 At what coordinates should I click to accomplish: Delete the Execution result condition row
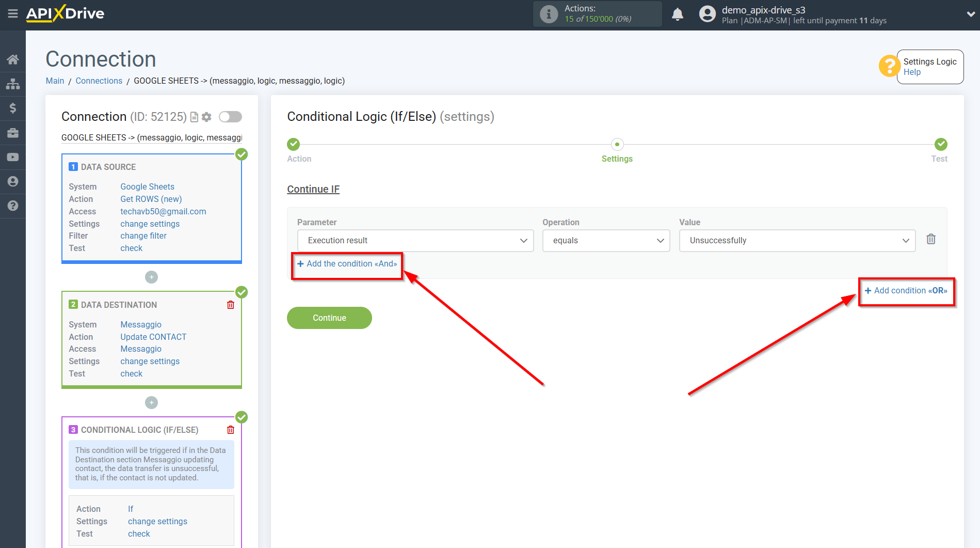931,239
